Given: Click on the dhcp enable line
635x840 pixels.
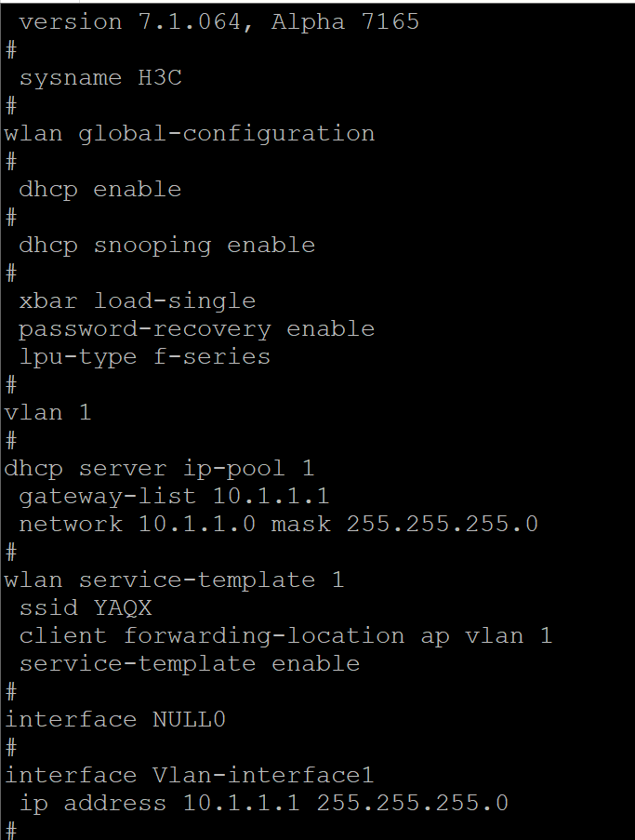Looking at the screenshot, I should 100,189.
